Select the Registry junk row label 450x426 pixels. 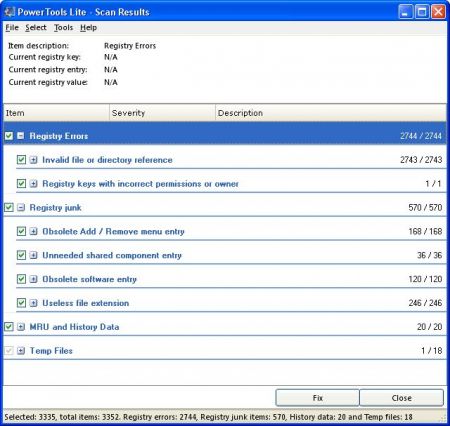click(55, 208)
